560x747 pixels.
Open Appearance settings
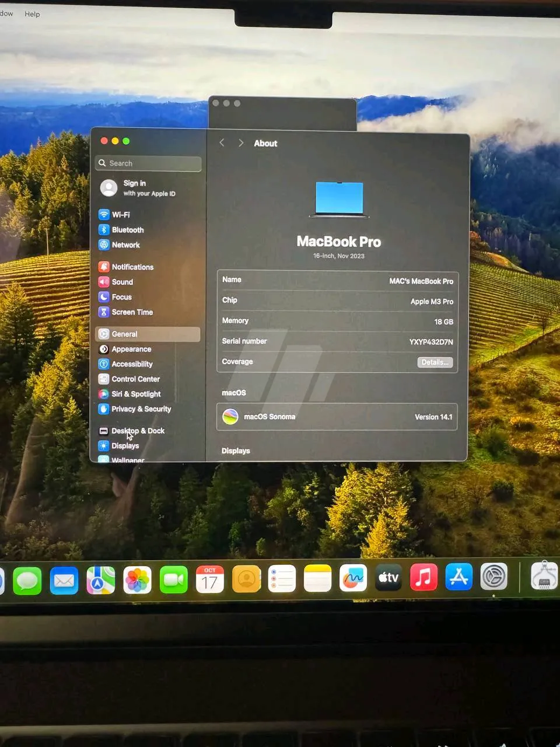pyautogui.click(x=125, y=349)
